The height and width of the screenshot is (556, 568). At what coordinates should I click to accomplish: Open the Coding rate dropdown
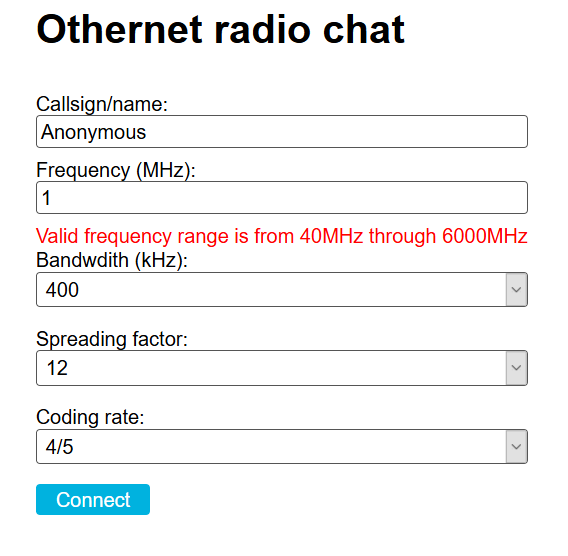[282, 446]
